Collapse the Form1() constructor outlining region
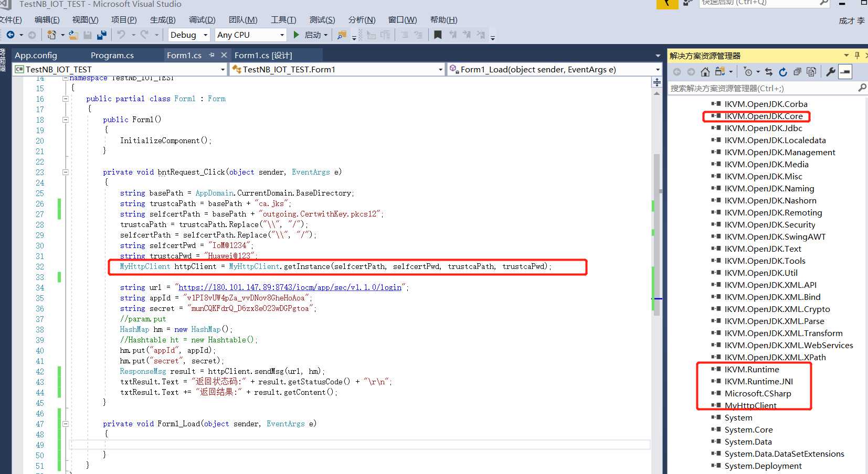The image size is (868, 474). point(66,120)
